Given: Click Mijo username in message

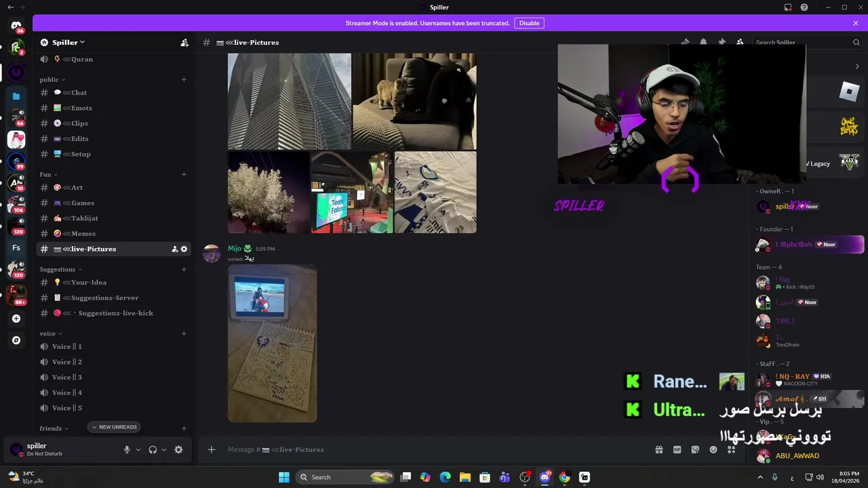Looking at the screenshot, I should [x=234, y=249].
